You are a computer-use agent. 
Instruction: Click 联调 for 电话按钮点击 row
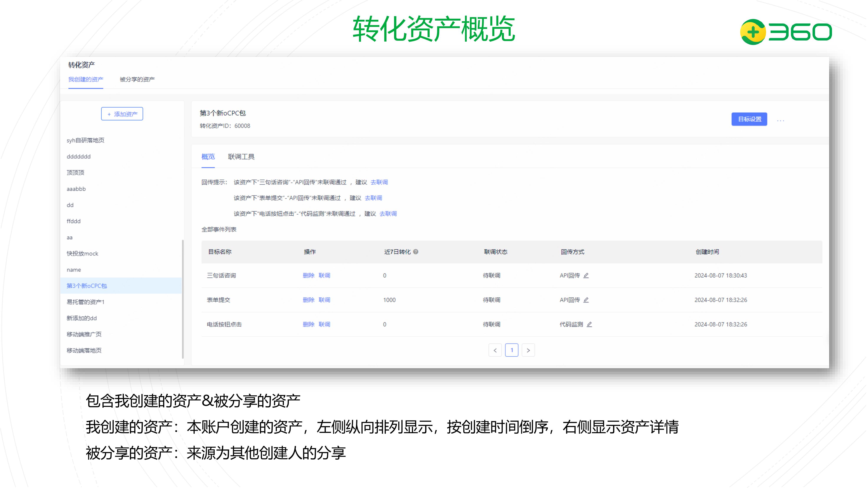tap(324, 324)
